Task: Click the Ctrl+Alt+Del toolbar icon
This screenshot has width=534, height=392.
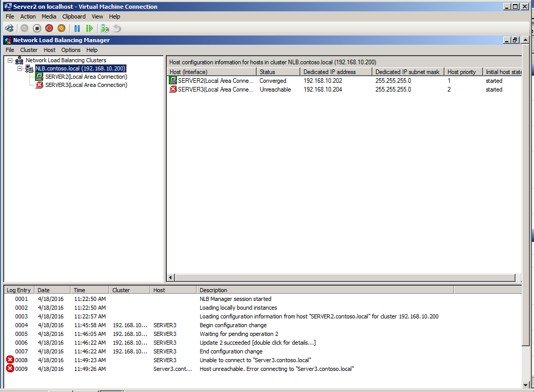Action: click(10, 28)
